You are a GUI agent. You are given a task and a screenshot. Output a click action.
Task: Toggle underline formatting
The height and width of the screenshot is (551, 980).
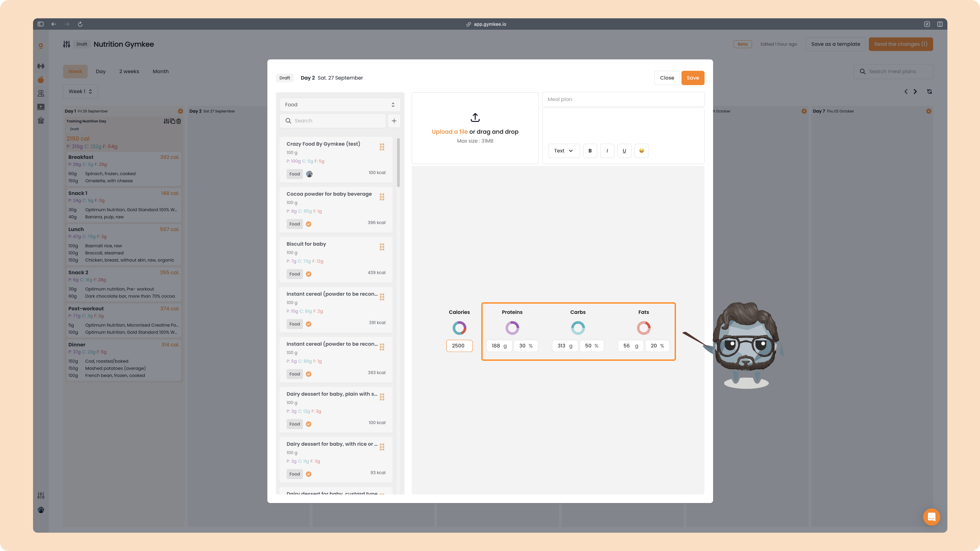624,151
